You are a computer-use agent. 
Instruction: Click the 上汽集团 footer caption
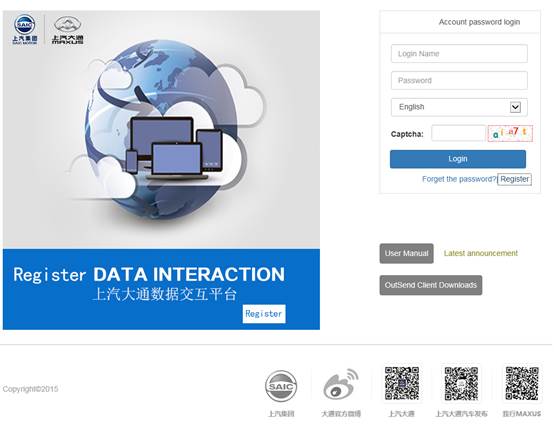[281, 414]
